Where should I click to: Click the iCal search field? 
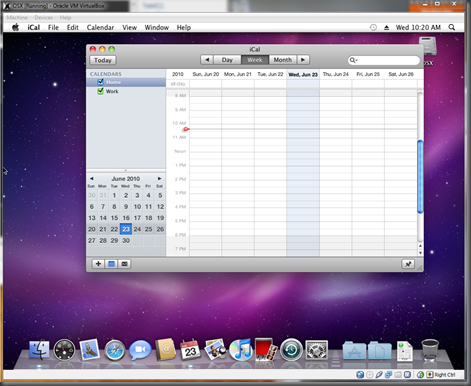click(x=384, y=60)
